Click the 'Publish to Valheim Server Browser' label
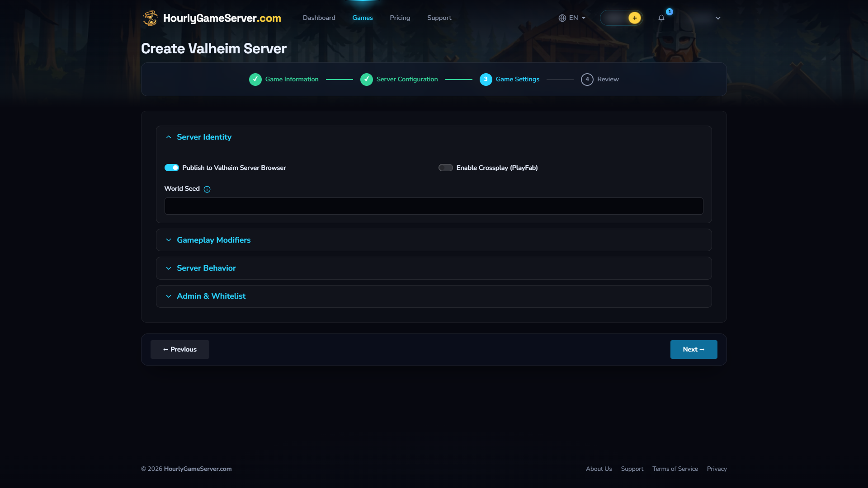The height and width of the screenshot is (488, 868). pos(234,168)
